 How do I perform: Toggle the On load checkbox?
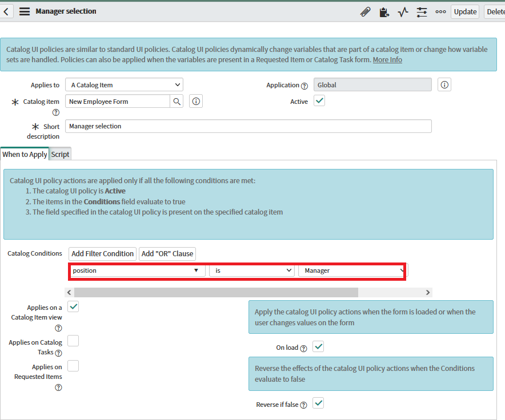click(318, 346)
